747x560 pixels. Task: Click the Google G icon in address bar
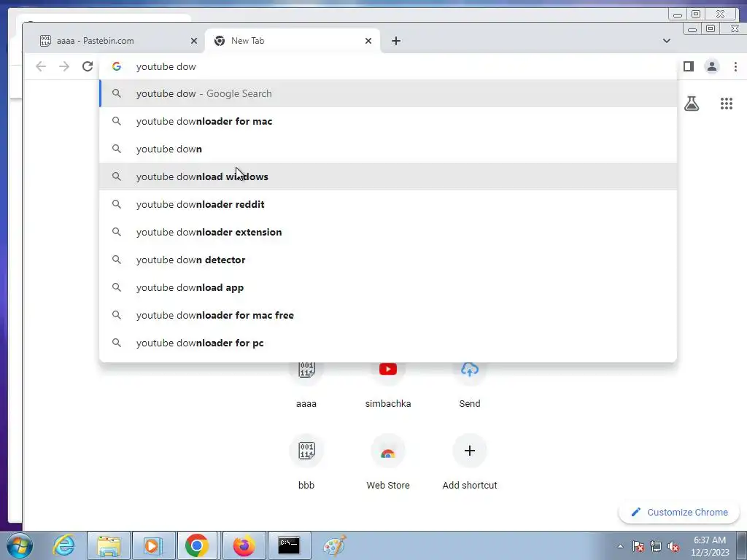(116, 66)
